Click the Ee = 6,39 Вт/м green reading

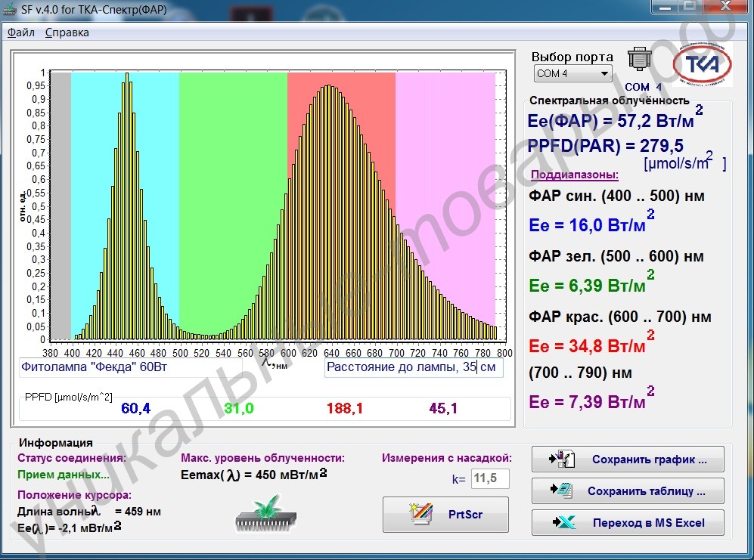pyautogui.click(x=591, y=283)
